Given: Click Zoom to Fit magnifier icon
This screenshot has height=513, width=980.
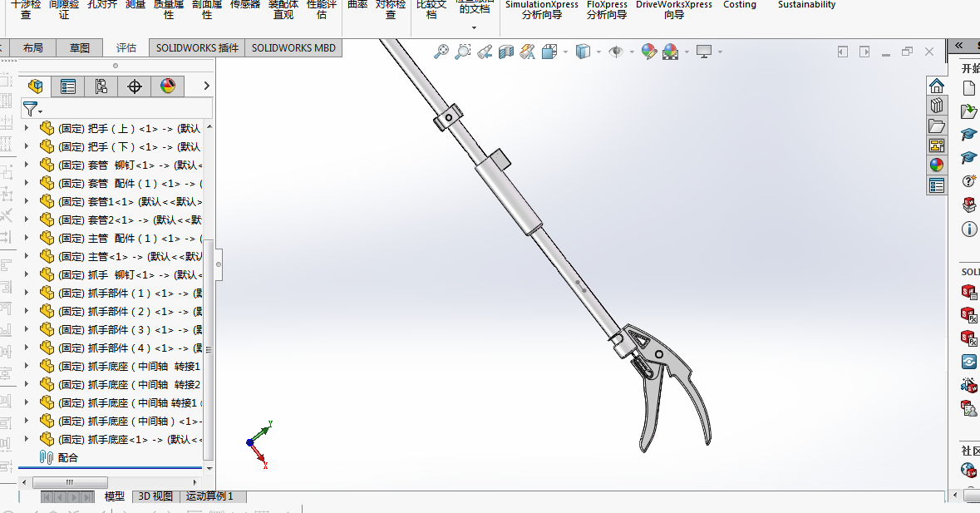Looking at the screenshot, I should 441,52.
